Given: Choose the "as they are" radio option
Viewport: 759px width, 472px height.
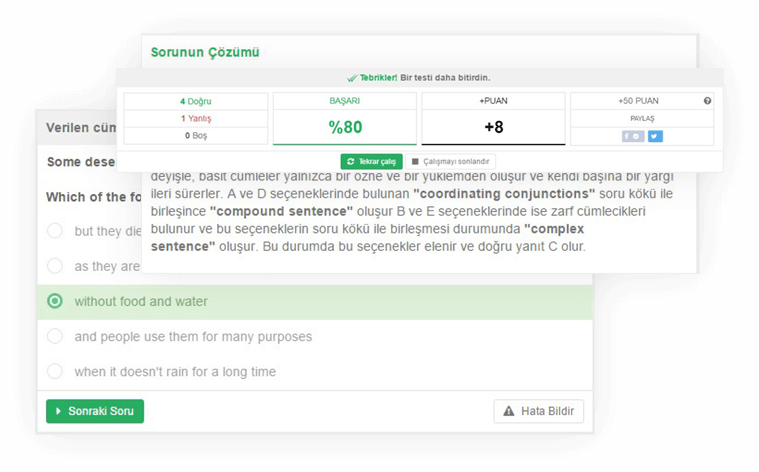Looking at the screenshot, I should click(x=55, y=266).
